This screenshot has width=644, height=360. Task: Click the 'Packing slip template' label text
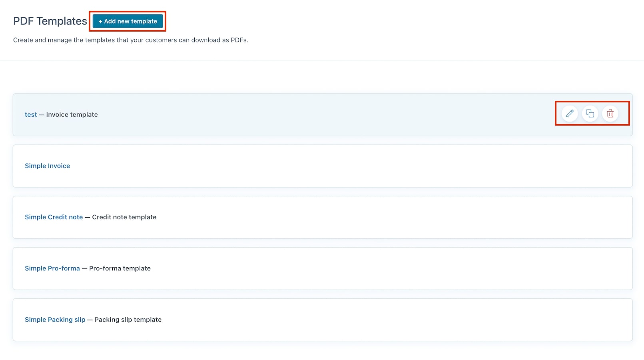coord(128,319)
